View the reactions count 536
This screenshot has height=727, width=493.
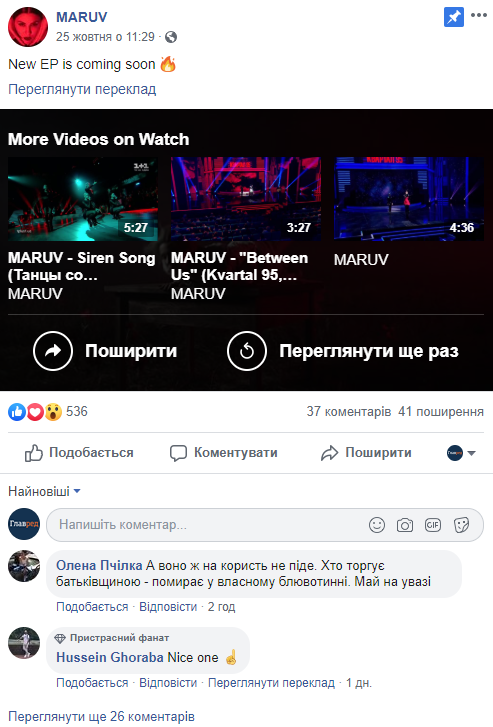[x=77, y=411]
